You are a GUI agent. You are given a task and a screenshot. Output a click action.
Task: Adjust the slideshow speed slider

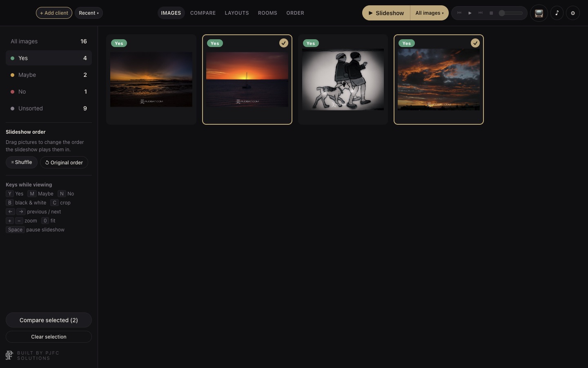(x=510, y=13)
